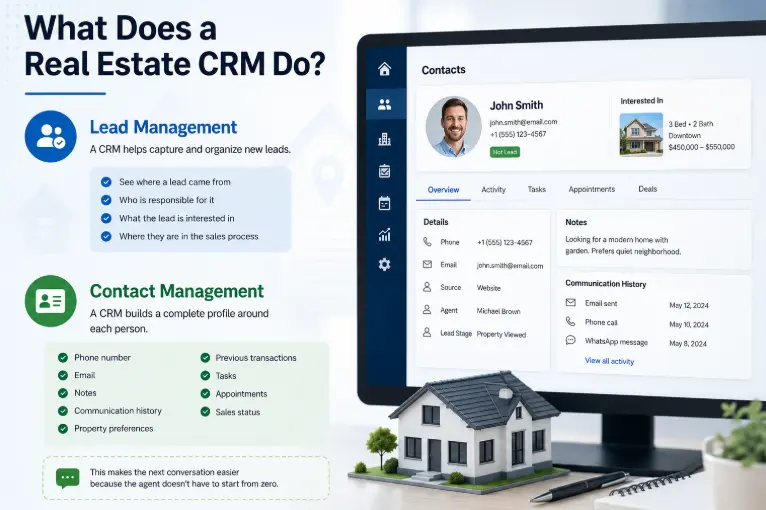
Task: Click the Phone call history entry
Action: [x=601, y=322]
